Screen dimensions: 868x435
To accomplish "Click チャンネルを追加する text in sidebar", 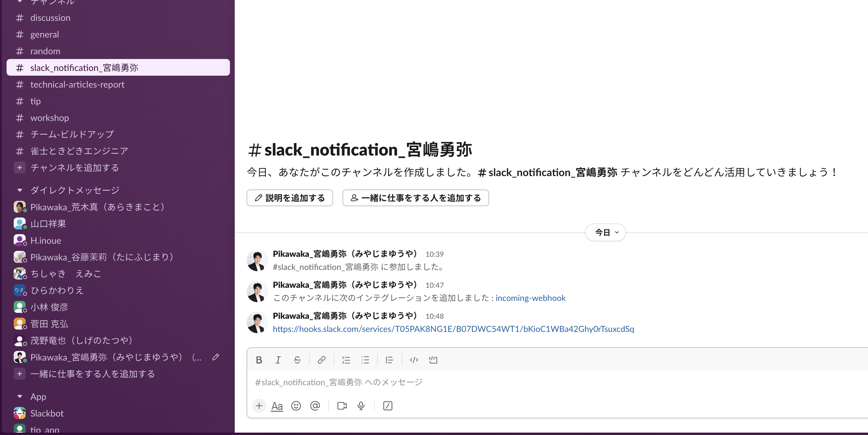I will [x=74, y=167].
